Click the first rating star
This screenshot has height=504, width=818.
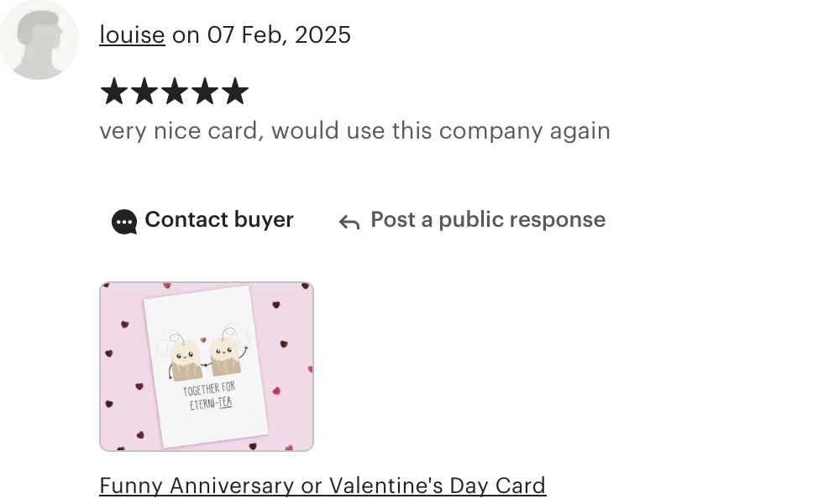click(113, 92)
